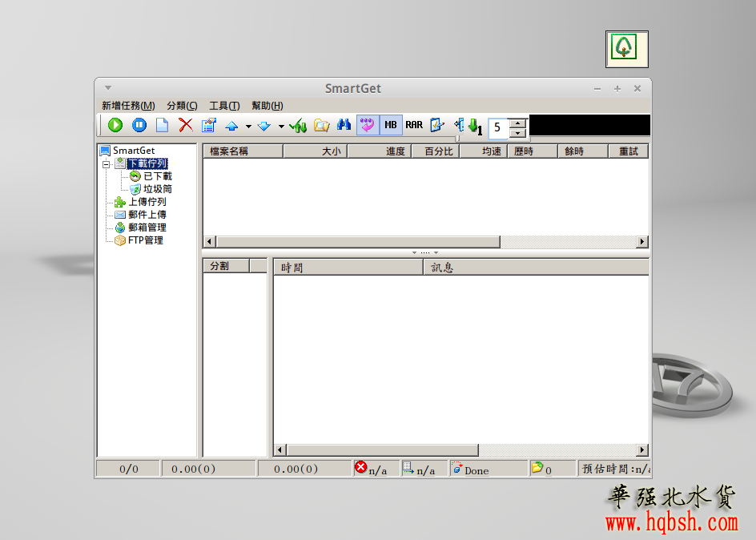
Task: Click the red X n/a status icon
Action: [x=360, y=467]
